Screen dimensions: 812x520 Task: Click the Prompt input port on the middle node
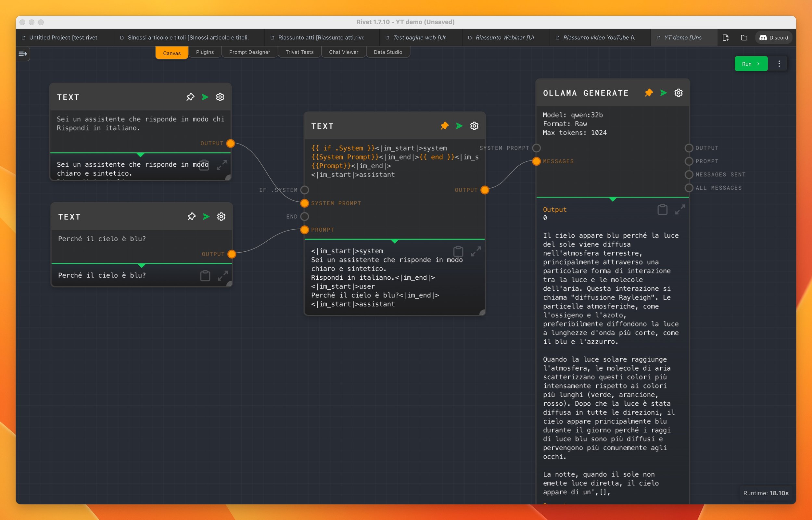point(305,230)
